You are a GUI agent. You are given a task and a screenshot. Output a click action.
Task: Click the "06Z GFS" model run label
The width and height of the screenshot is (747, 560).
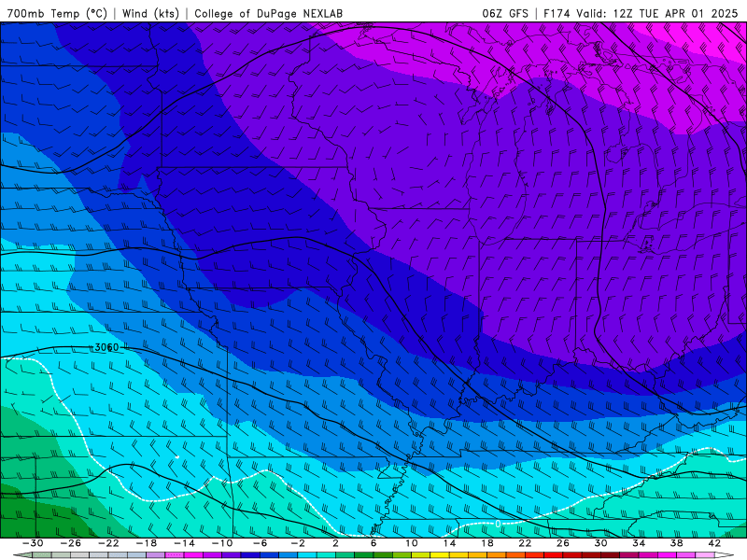pyautogui.click(x=505, y=13)
